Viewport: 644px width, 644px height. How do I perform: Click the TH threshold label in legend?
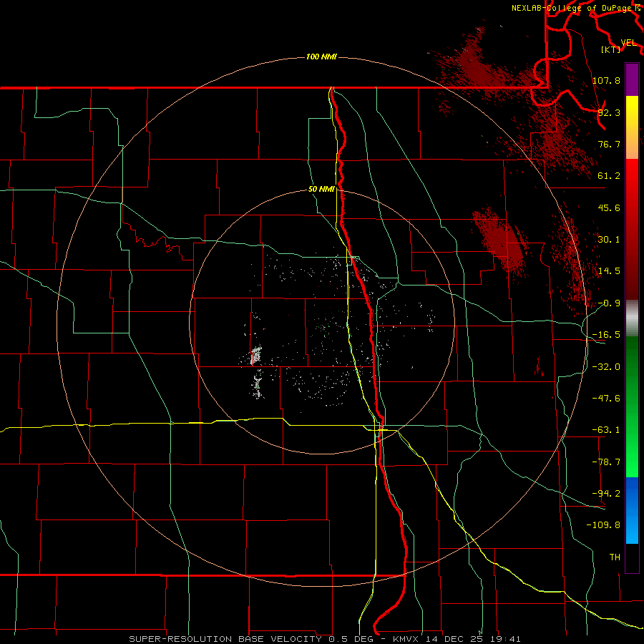pos(615,557)
